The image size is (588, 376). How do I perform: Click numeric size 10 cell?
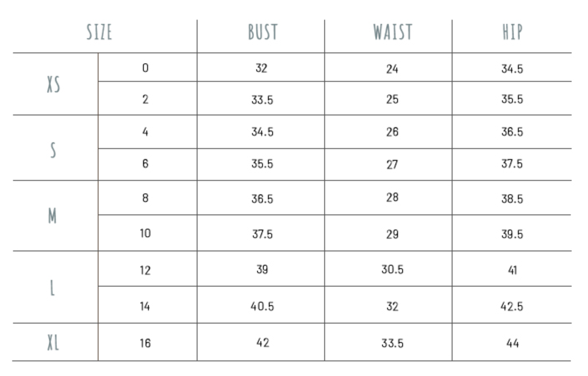coord(145,233)
